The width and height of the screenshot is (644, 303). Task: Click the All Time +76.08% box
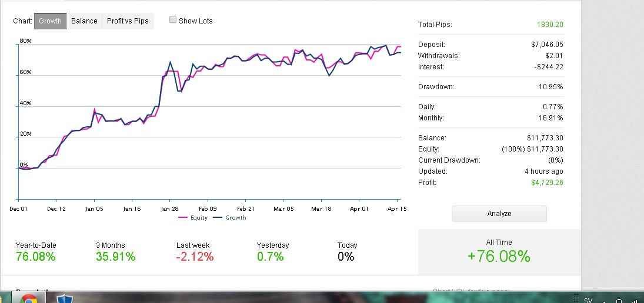point(499,251)
